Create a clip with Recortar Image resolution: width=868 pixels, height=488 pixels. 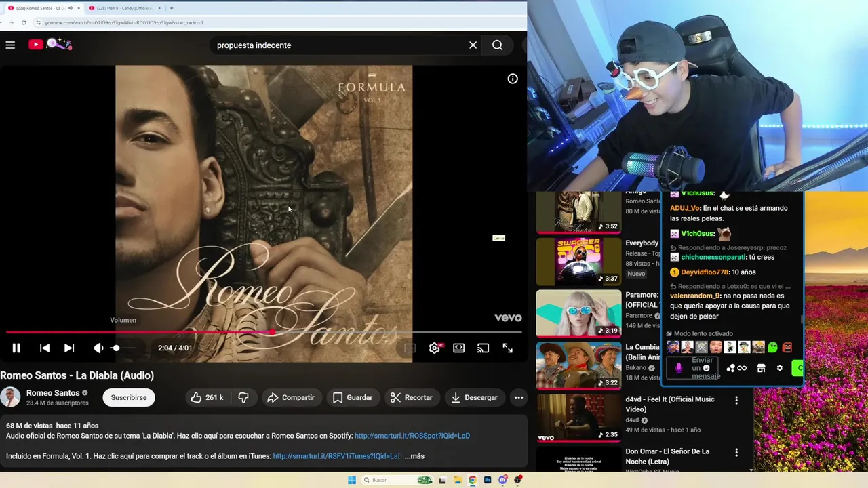(411, 397)
